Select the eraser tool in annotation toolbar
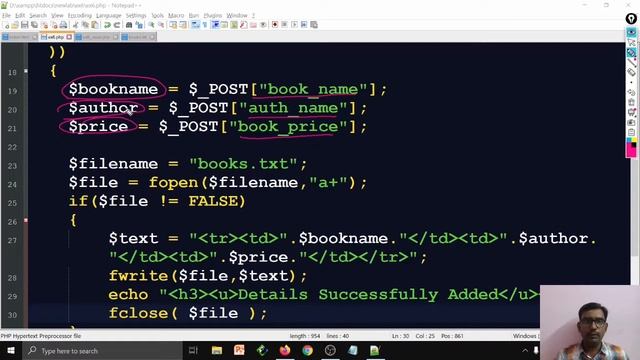Viewport: 640px width, 360px height. (x=631, y=72)
